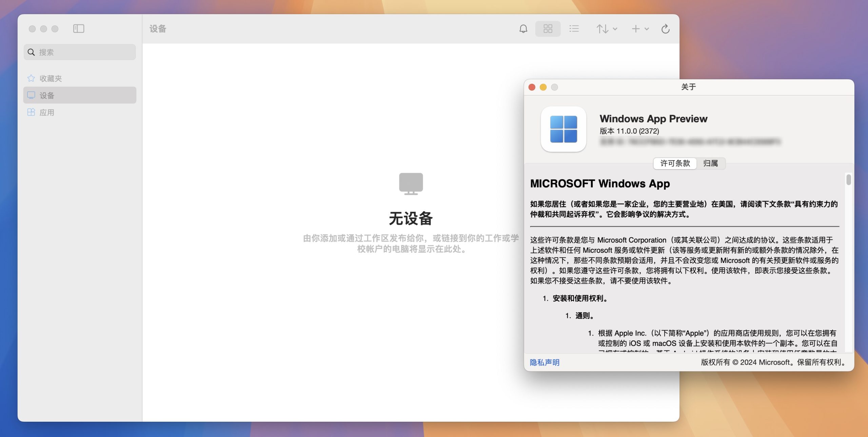The height and width of the screenshot is (437, 868).
Task: Click the 版本 11.0.0 (2372) text
Action: [629, 131]
